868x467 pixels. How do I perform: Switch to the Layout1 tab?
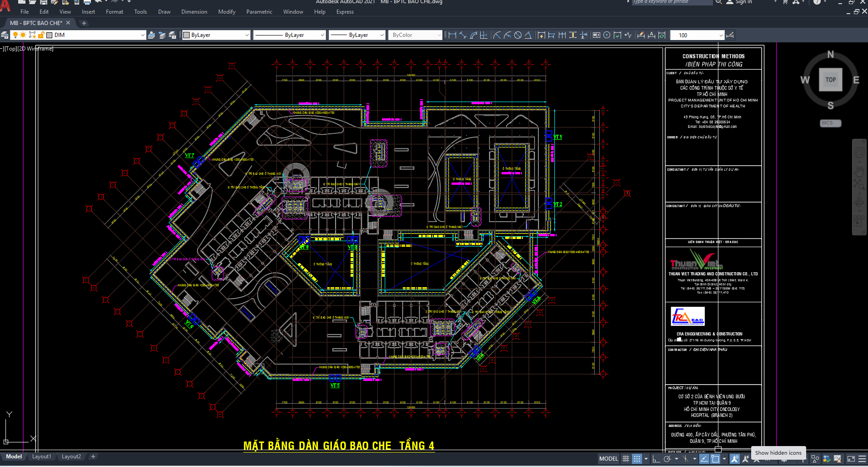pos(41,457)
